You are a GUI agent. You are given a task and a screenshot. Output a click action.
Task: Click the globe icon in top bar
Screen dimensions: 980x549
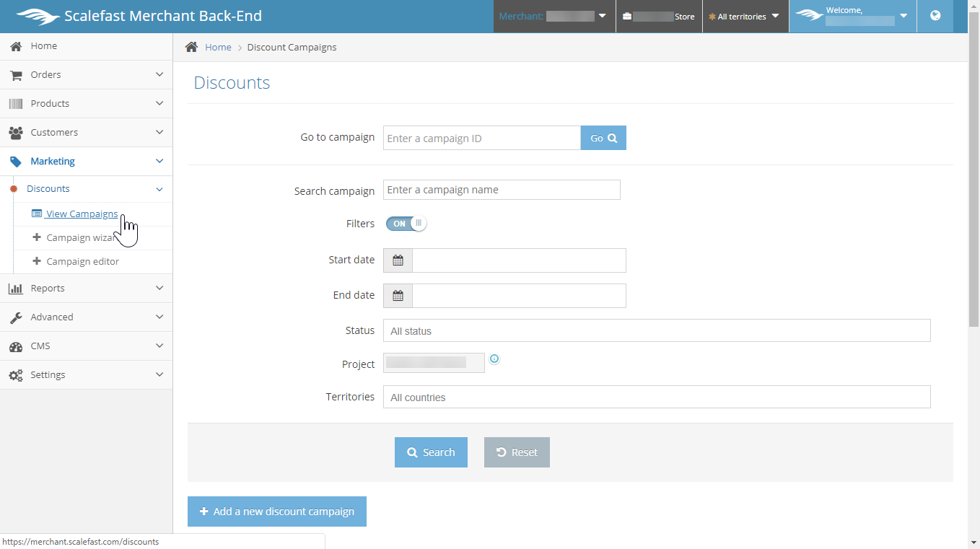935,16
